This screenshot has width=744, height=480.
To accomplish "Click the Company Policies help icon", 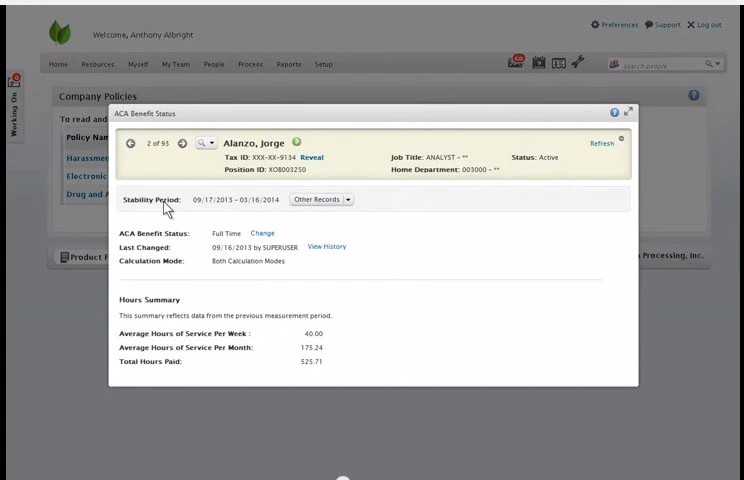I will (694, 95).
